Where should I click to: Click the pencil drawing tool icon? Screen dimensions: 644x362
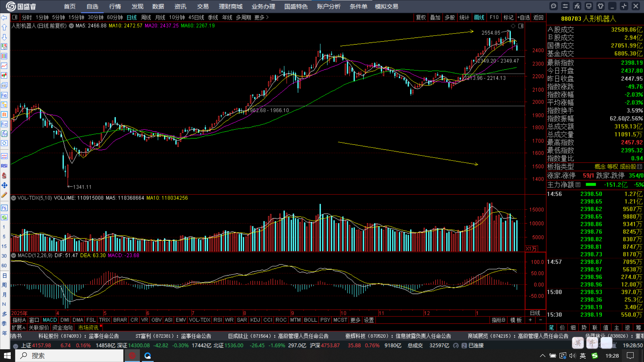(4, 195)
